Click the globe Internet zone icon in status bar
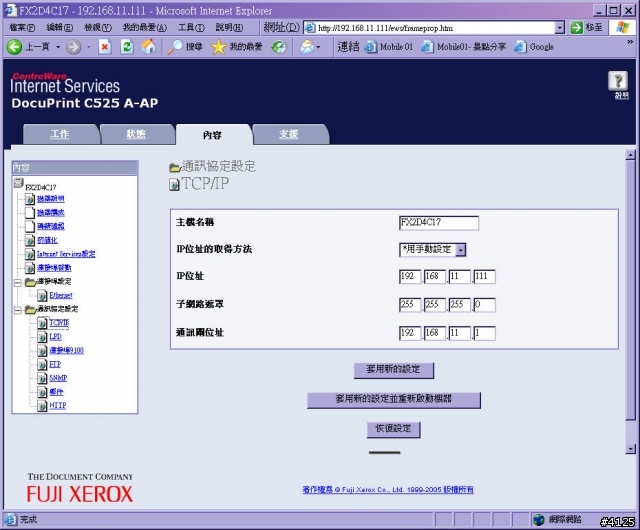 pyautogui.click(x=539, y=519)
